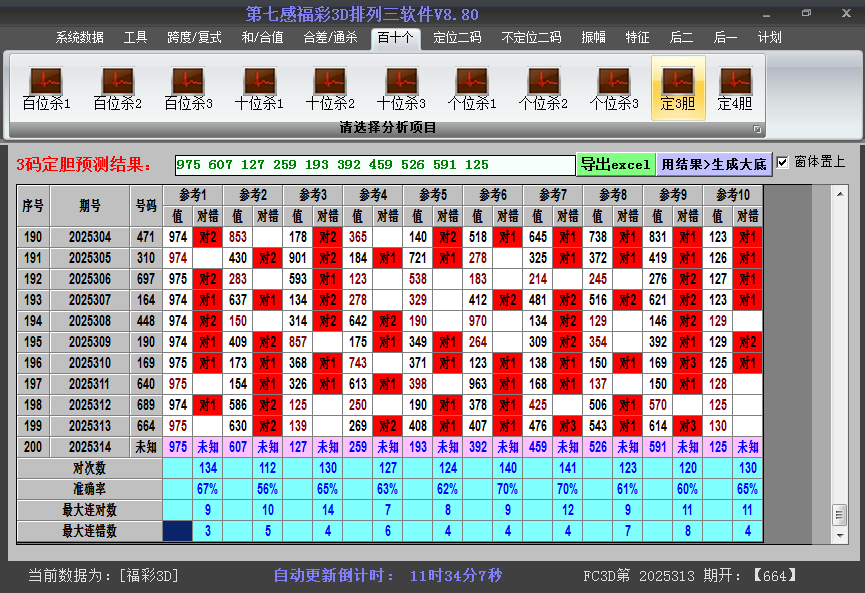Open the 定4胆 analysis tool
The height and width of the screenshot is (593, 865).
click(736, 88)
